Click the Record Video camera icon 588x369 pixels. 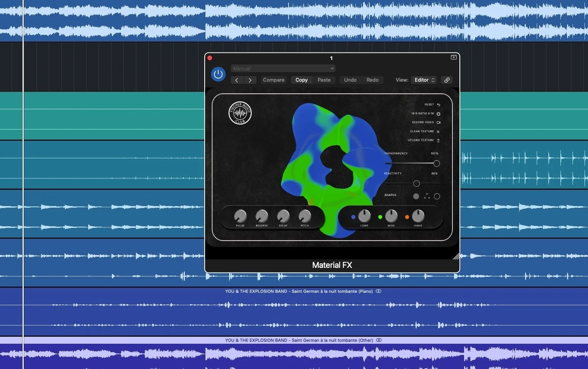438,122
